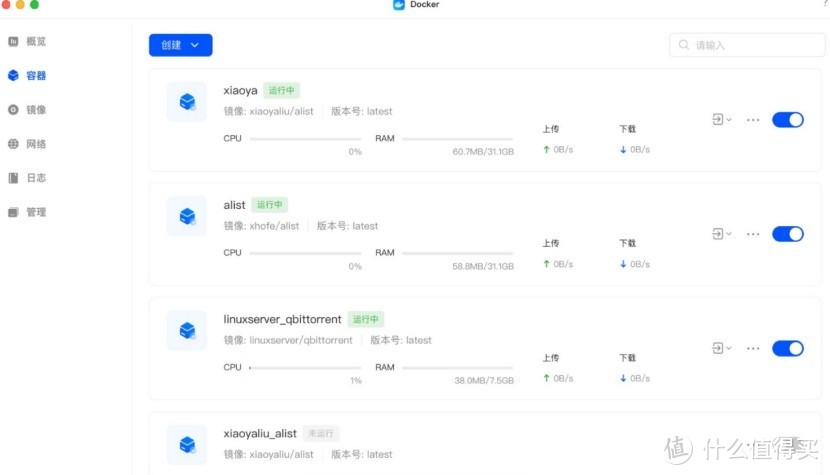Select the 镜像: xiaoyaliu/alist text under xiaoya
The width and height of the screenshot is (830, 475).
click(x=268, y=111)
